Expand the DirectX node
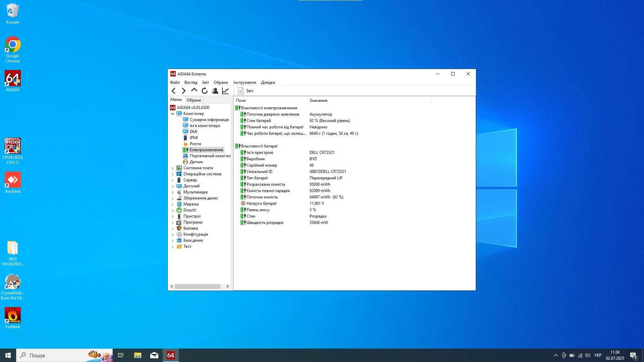The width and height of the screenshot is (644, 362). click(173, 210)
